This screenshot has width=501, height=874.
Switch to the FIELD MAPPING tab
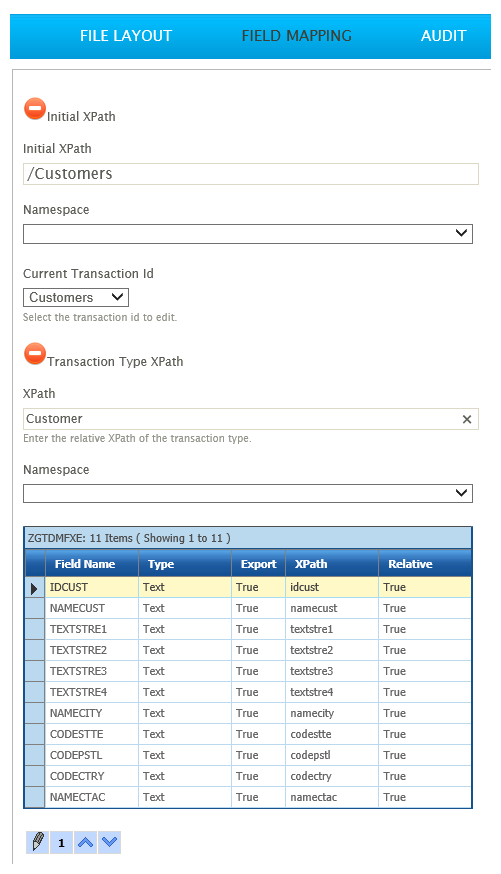pos(296,36)
